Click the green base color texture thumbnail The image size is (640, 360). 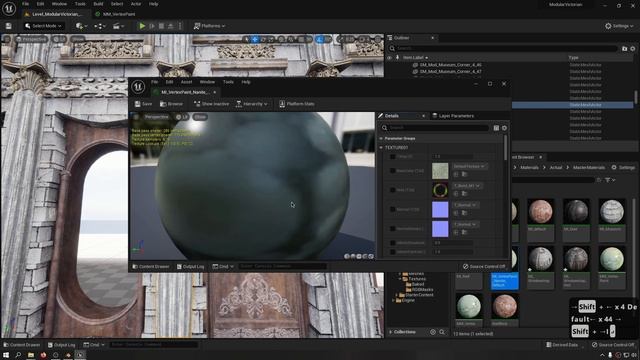click(440, 171)
